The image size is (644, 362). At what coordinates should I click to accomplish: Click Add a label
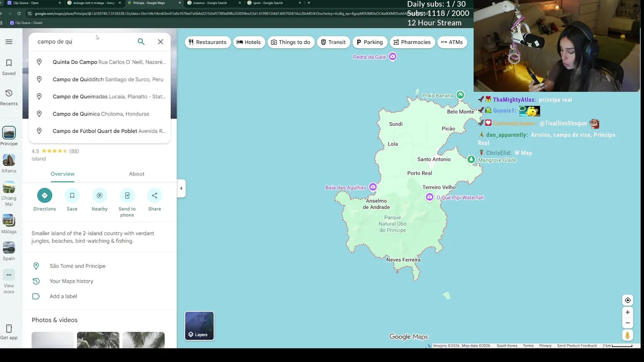tap(100, 296)
